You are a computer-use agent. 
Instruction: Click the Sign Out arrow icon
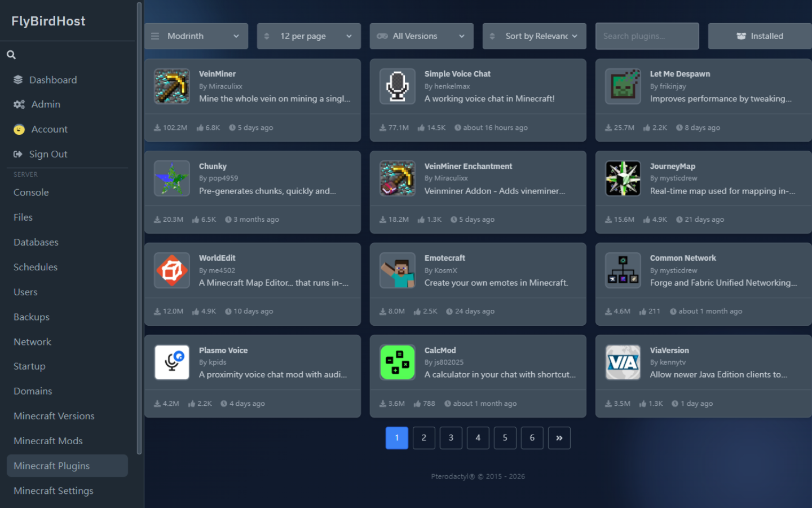(x=18, y=154)
